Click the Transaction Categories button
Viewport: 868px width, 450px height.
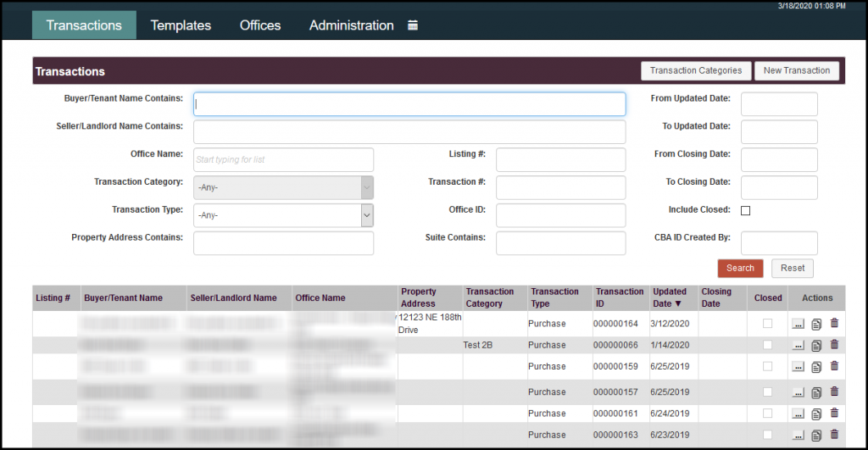(x=696, y=71)
